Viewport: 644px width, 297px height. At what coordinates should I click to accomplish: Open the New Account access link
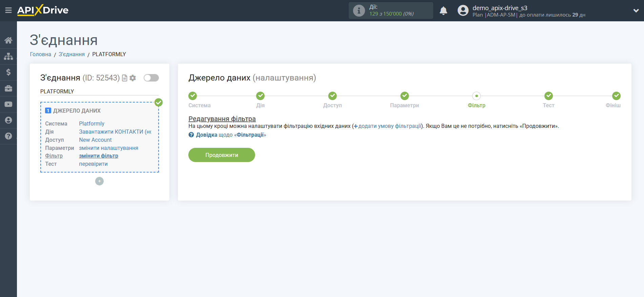(x=95, y=140)
